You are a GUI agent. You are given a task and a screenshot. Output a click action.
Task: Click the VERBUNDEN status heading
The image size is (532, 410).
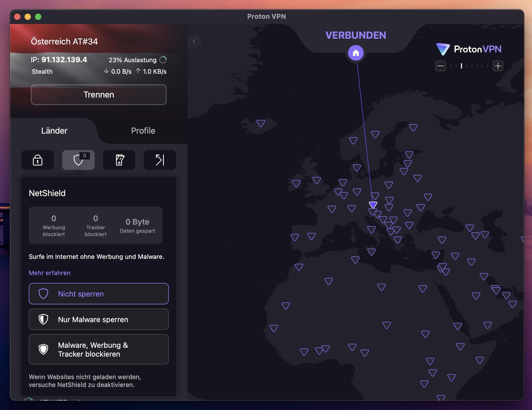coord(356,35)
